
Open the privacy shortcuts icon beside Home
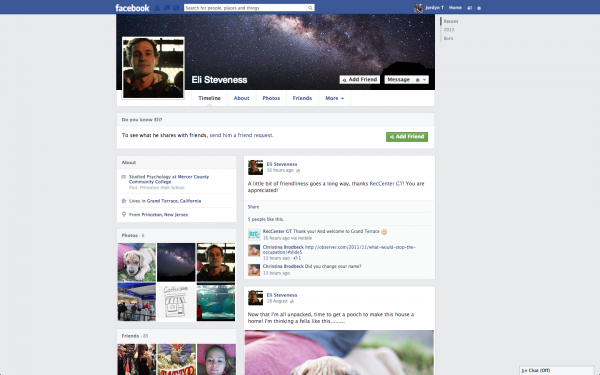[x=469, y=8]
